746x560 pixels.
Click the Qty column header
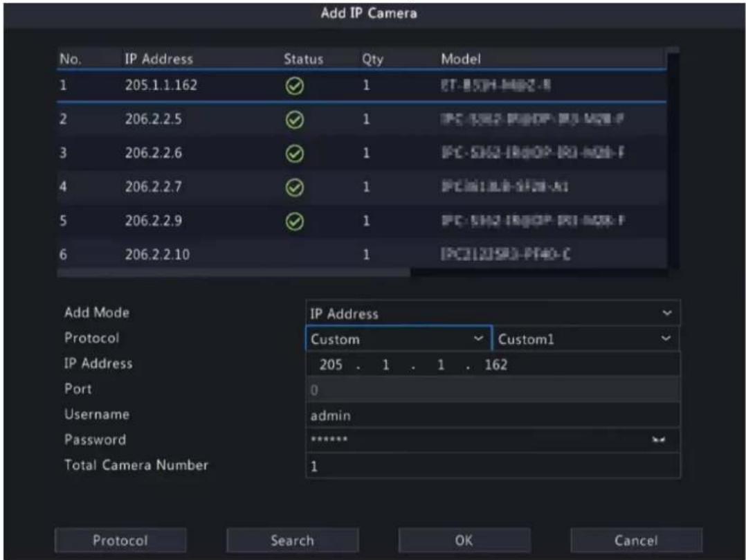tap(372, 60)
